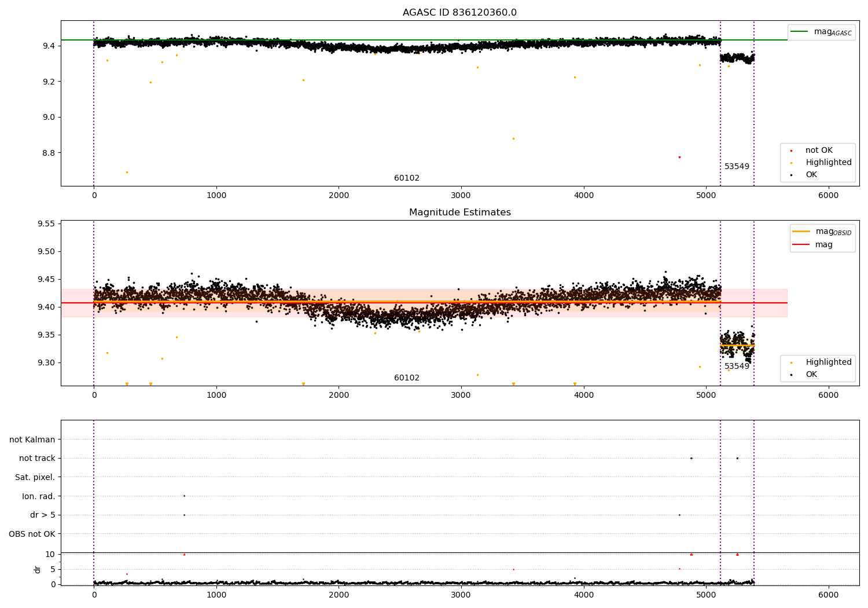Click '6000' x-axis tick of Magnitude Estimates plot
This screenshot has width=868, height=608.
[x=829, y=395]
